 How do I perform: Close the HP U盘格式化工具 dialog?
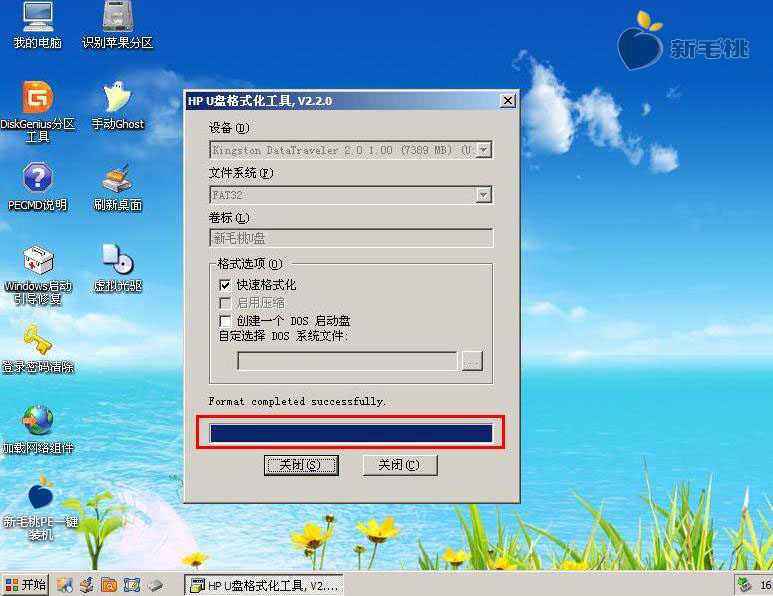tap(507, 101)
